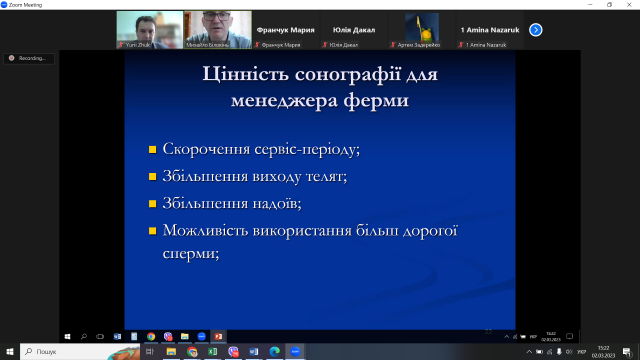640x360 pixels.
Task: Open File Explorer from the taskbar
Action: pyautogui.click(x=171, y=351)
